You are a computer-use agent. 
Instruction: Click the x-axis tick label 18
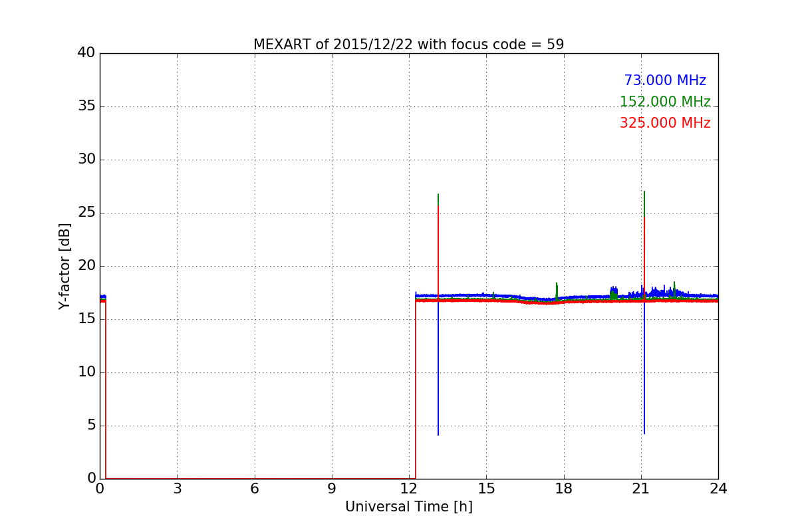coord(563,489)
